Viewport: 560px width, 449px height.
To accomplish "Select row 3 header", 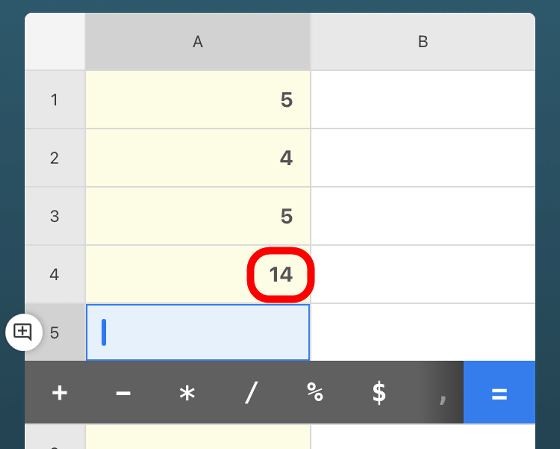I will [x=55, y=216].
